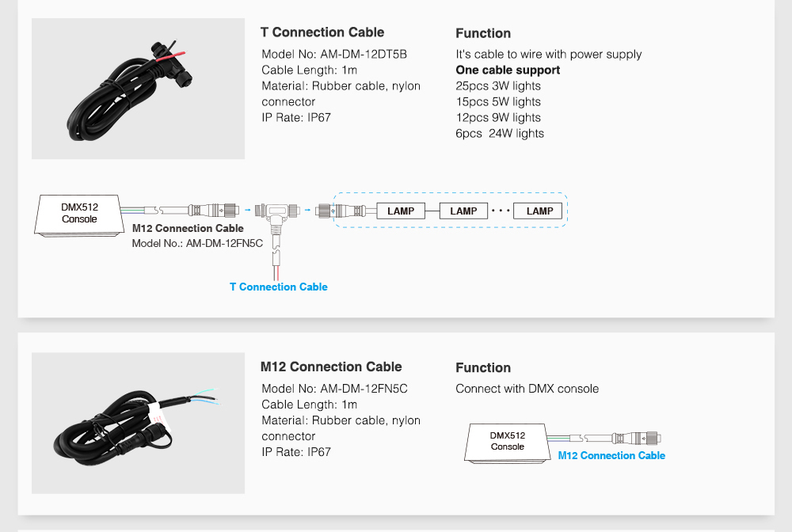This screenshot has height=532, width=792.
Task: Click the blue T Connection Cable label
Action: 278,287
